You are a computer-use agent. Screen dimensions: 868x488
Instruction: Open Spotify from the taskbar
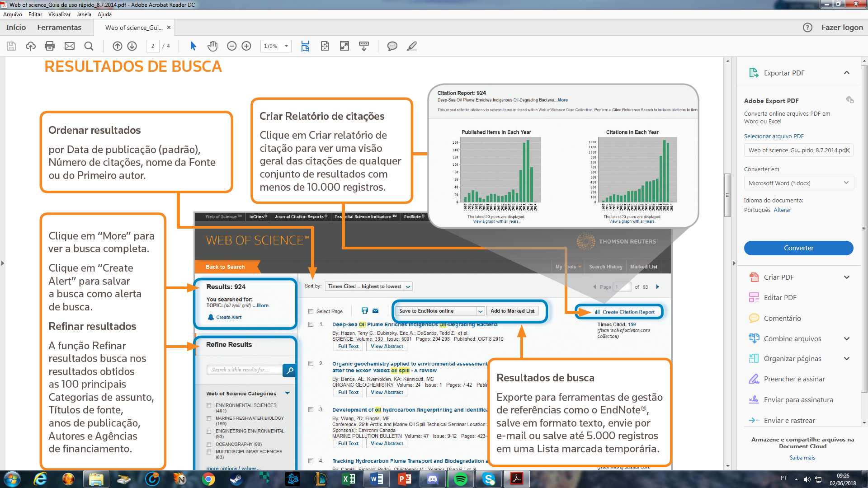pos(460,479)
